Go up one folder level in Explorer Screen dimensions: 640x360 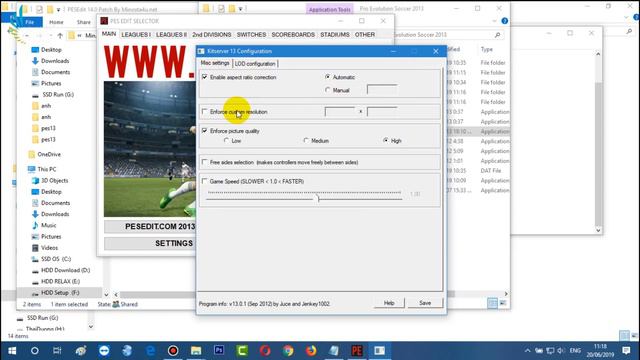[x=60, y=36]
